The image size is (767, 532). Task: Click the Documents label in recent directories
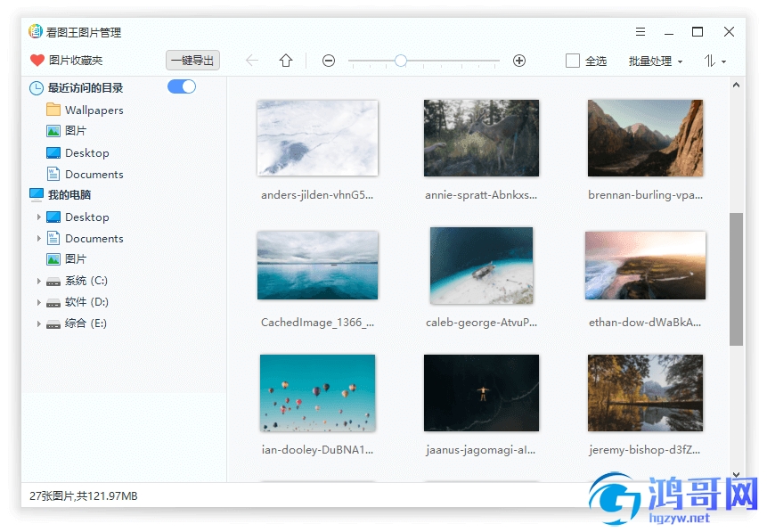[x=94, y=175]
